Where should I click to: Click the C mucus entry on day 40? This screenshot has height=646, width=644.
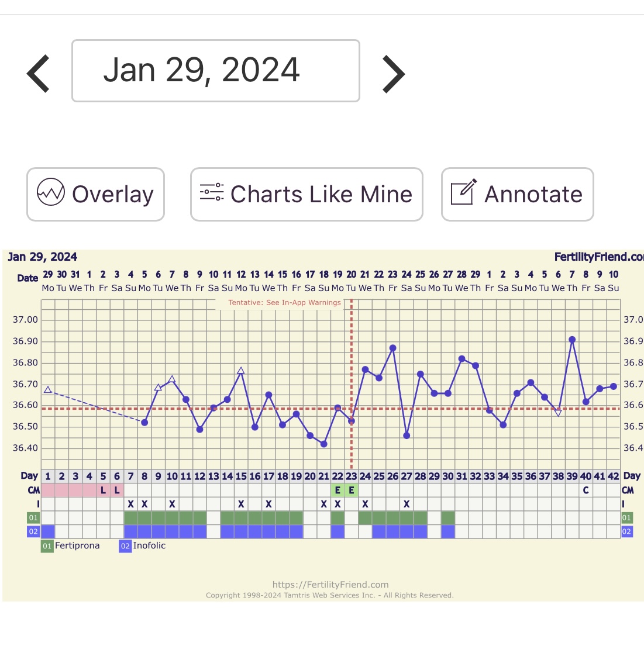pyautogui.click(x=586, y=490)
